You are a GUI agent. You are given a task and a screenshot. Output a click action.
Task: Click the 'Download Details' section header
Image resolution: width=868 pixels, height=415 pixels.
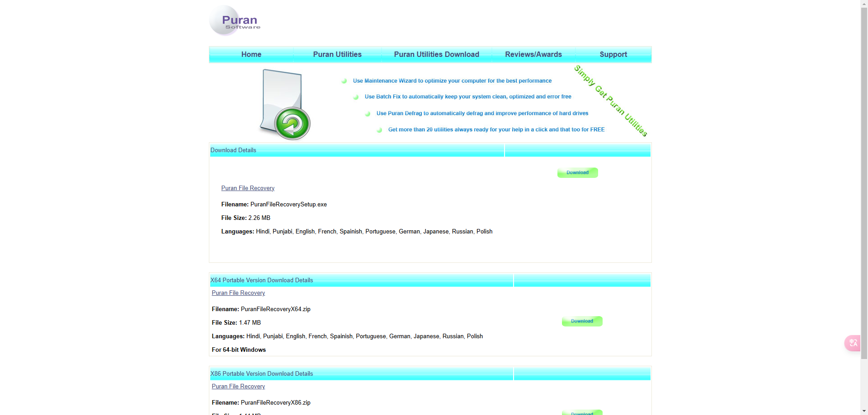pyautogui.click(x=233, y=150)
